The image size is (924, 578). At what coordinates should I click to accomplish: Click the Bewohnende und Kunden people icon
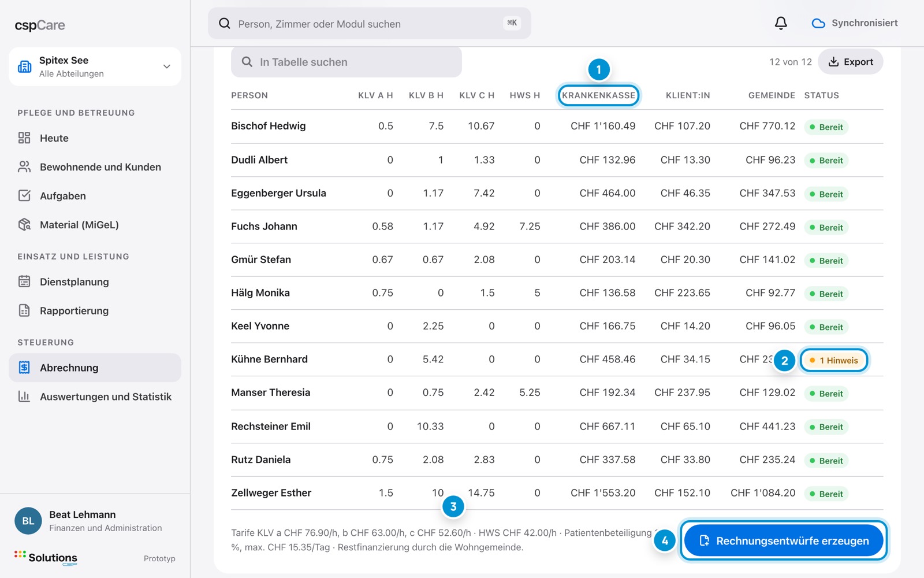(24, 166)
